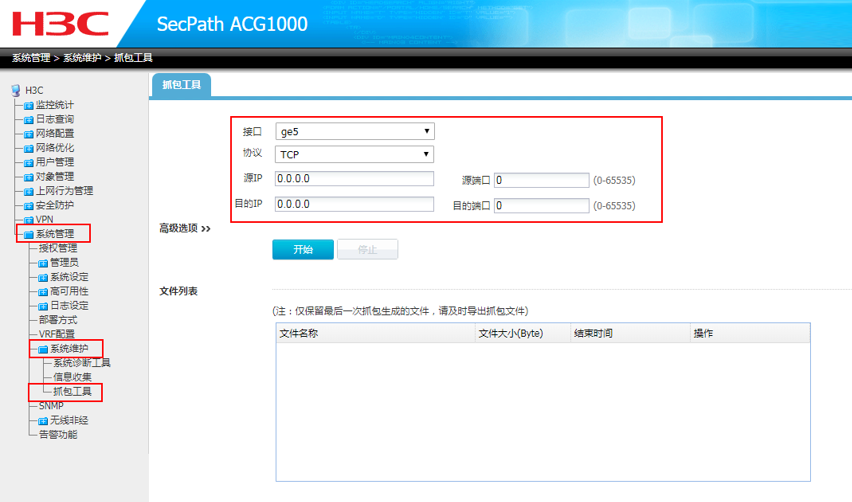Click the 用户管理 folder icon
This screenshot has height=502, width=852.
tap(29, 162)
